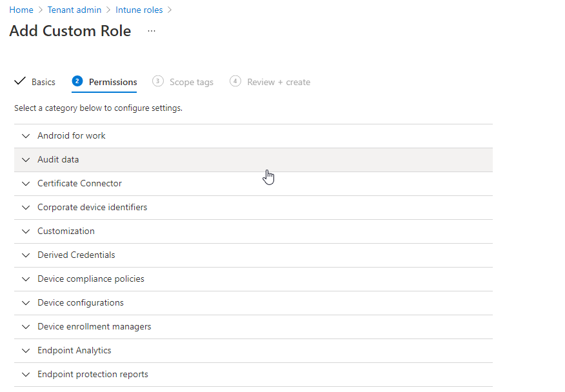
Task: Expand Corporate device identifiers permissions
Action: [92, 208]
